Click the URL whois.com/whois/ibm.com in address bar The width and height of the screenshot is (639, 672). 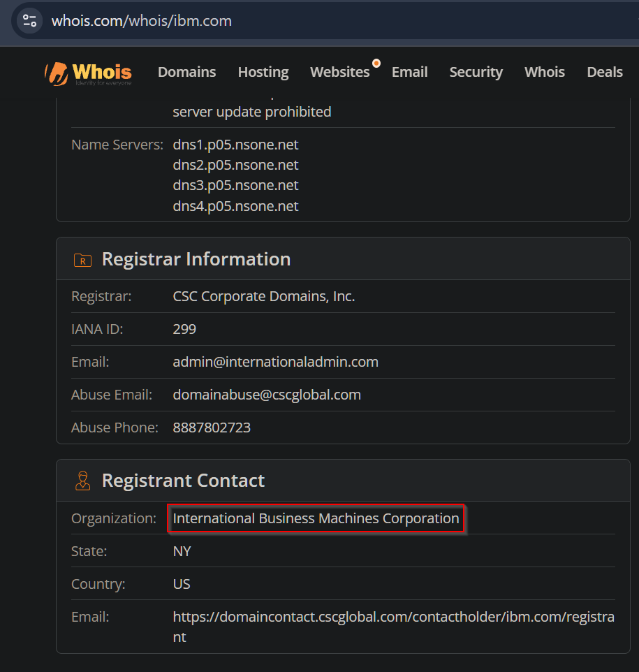(x=142, y=20)
